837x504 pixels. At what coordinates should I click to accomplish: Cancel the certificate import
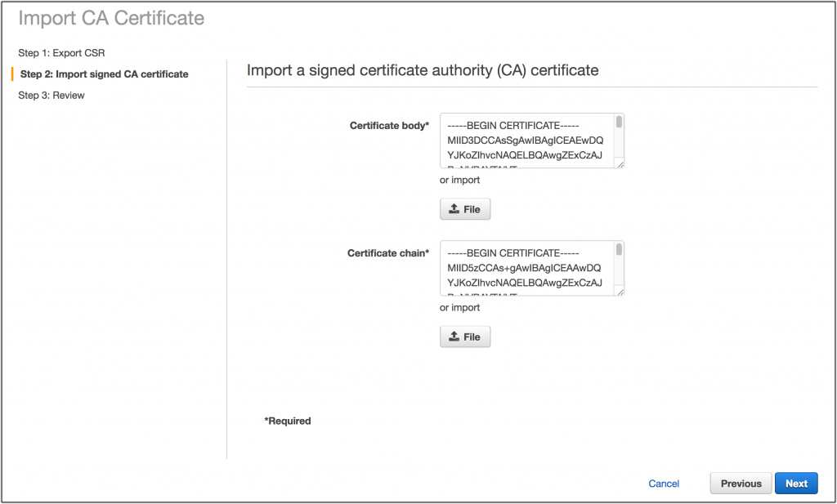click(x=664, y=484)
